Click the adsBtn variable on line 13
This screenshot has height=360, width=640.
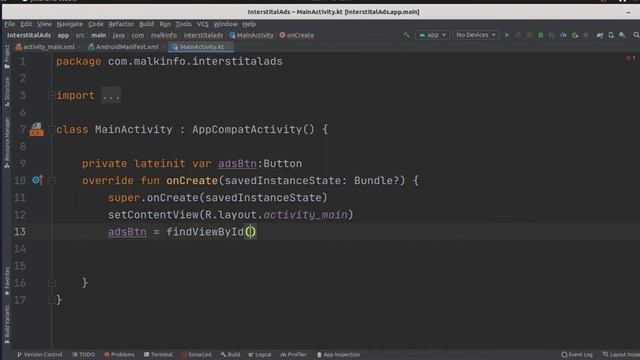(127, 232)
